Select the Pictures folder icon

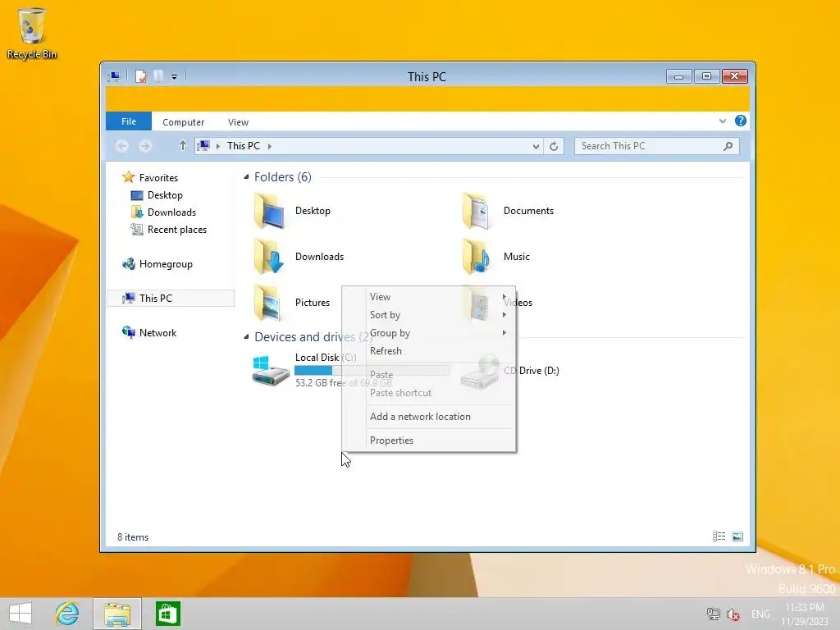(x=269, y=303)
